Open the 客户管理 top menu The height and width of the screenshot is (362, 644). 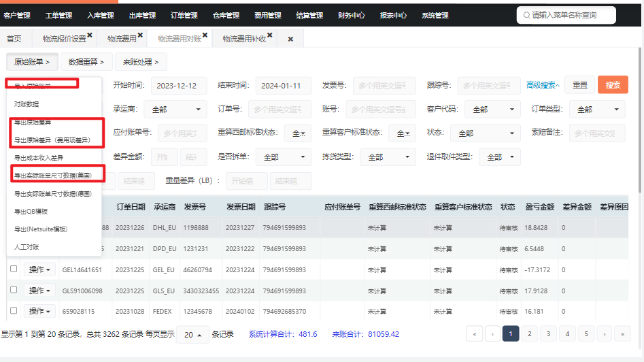point(17,15)
